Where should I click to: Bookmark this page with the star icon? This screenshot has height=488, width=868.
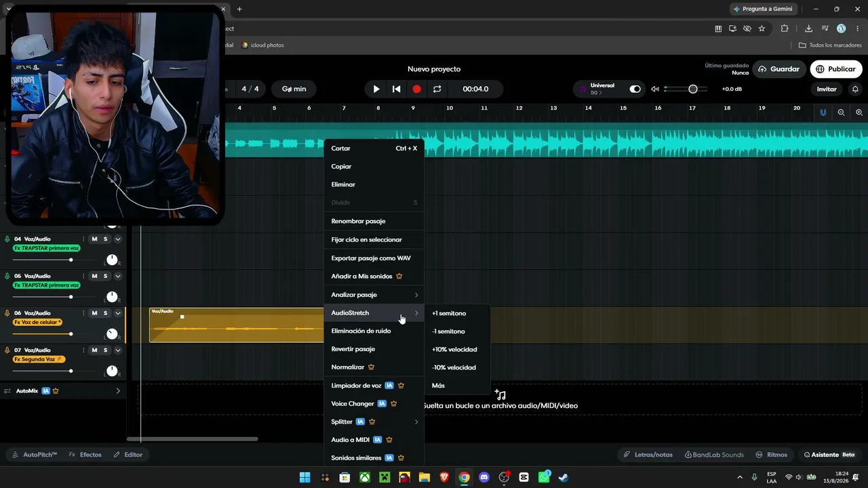(x=762, y=28)
